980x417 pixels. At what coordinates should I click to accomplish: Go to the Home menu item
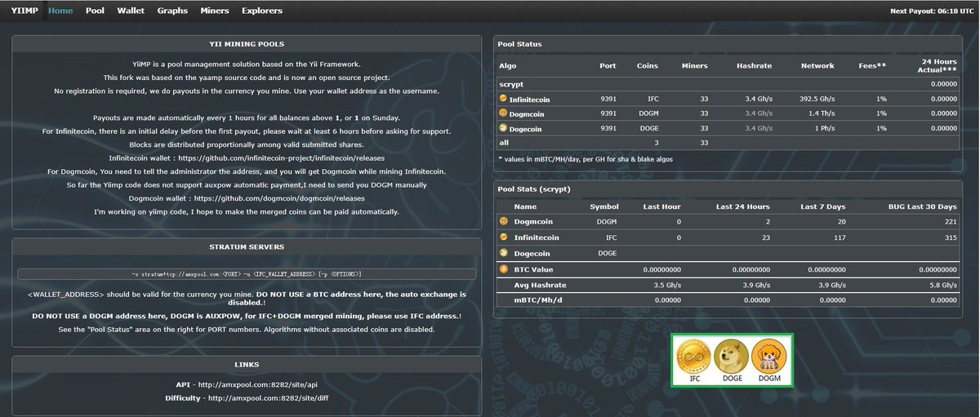coord(60,11)
